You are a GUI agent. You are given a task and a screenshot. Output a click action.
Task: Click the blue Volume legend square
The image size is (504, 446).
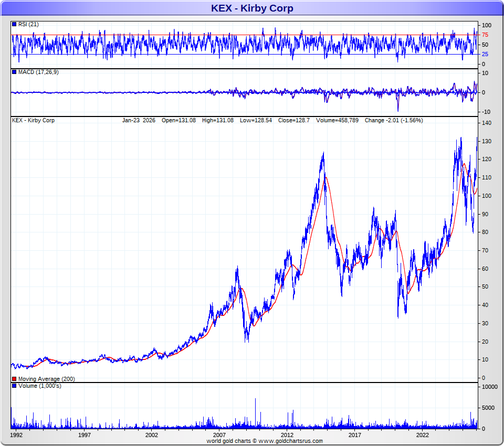point(14,386)
